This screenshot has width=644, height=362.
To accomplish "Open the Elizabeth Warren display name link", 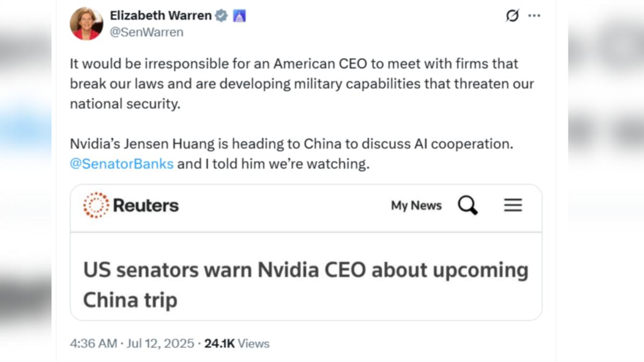I will click(x=160, y=16).
